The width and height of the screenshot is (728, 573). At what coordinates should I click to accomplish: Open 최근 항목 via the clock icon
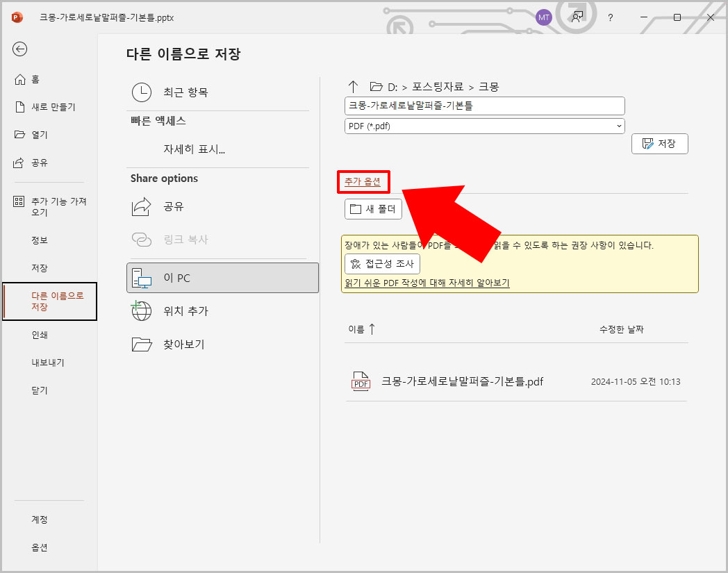[x=141, y=92]
